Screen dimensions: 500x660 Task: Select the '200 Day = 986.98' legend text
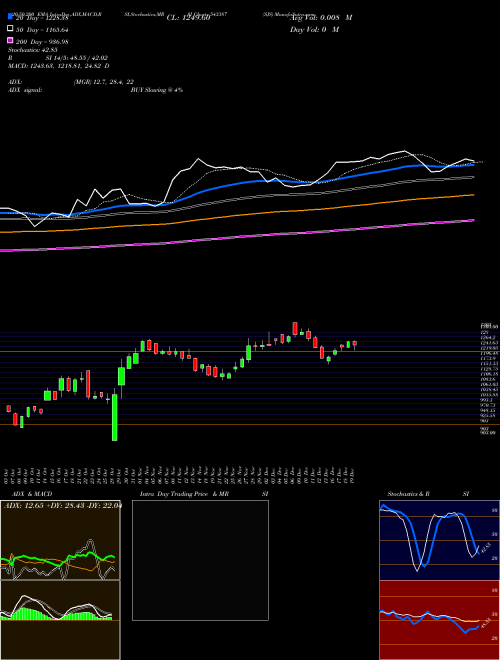(x=42, y=42)
